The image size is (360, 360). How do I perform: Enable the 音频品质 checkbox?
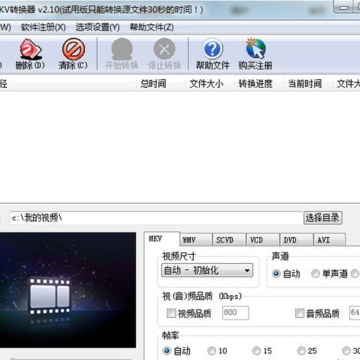300,313
